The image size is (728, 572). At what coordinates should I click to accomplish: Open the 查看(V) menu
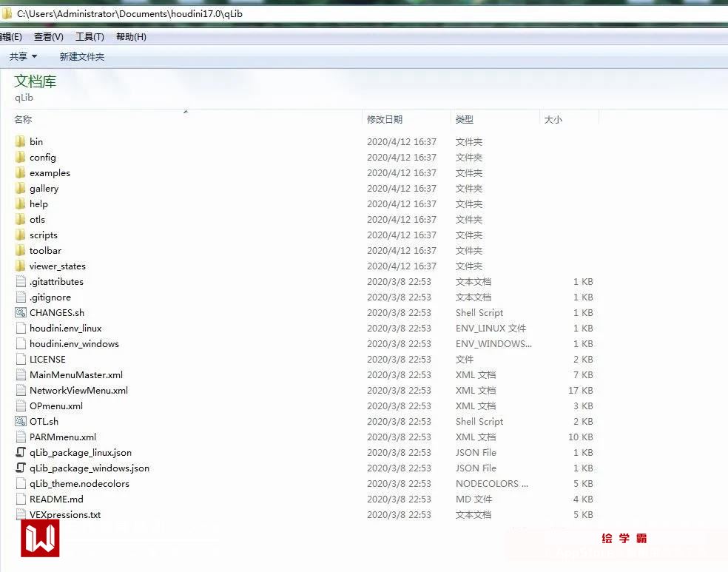(x=49, y=37)
